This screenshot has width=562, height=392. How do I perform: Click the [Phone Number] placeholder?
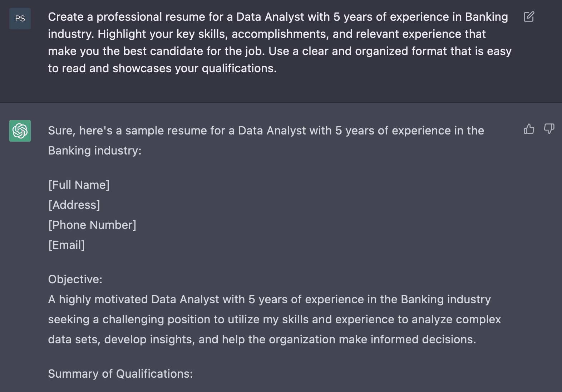pos(92,225)
